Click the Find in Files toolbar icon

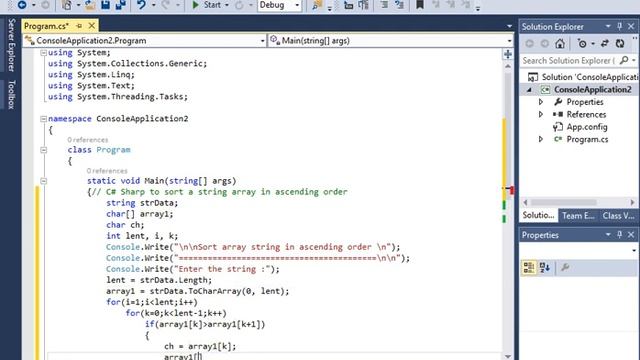[317, 5]
